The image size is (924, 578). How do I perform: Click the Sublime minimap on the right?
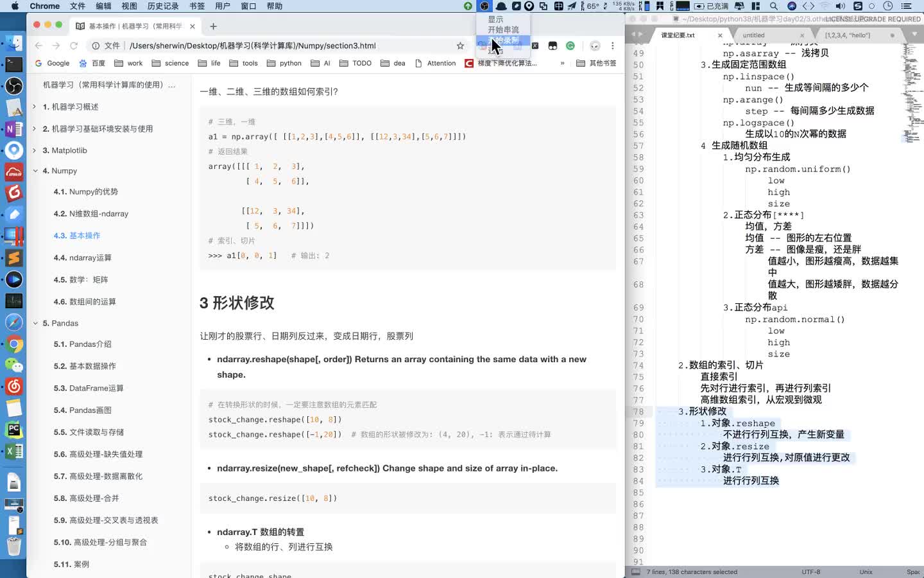[x=912, y=93]
